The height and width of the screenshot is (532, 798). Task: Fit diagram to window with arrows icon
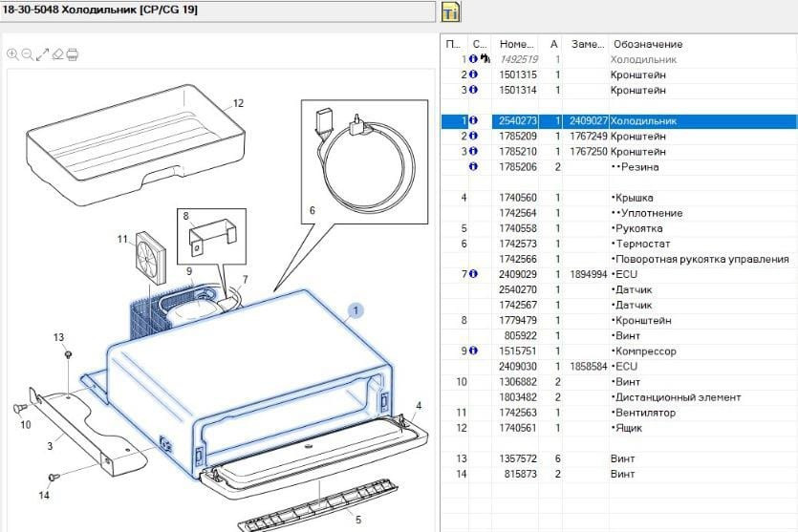[x=42, y=54]
